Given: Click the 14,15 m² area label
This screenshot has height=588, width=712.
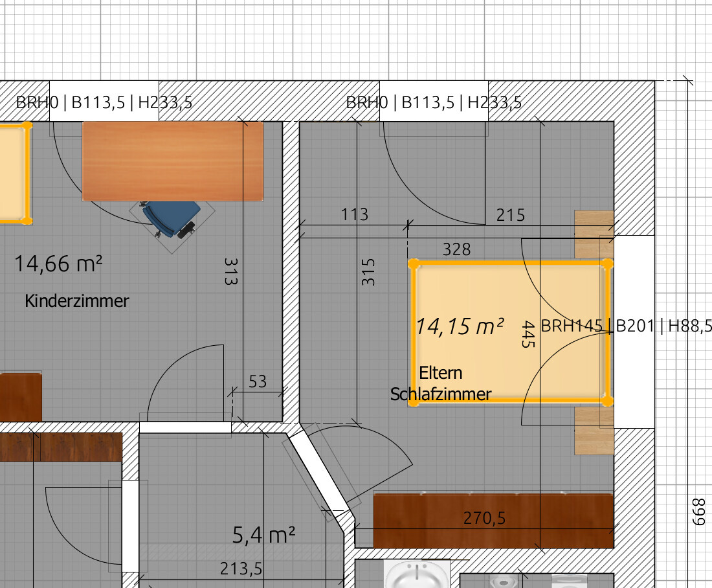Looking at the screenshot, I should point(459,326).
